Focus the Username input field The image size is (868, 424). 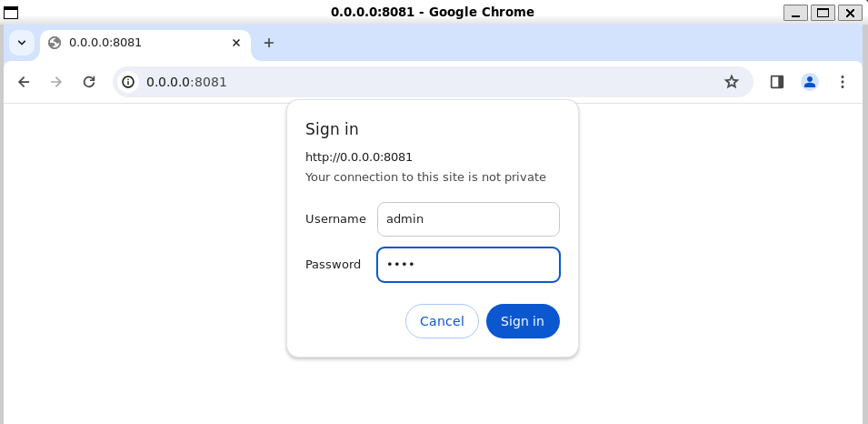pos(468,219)
